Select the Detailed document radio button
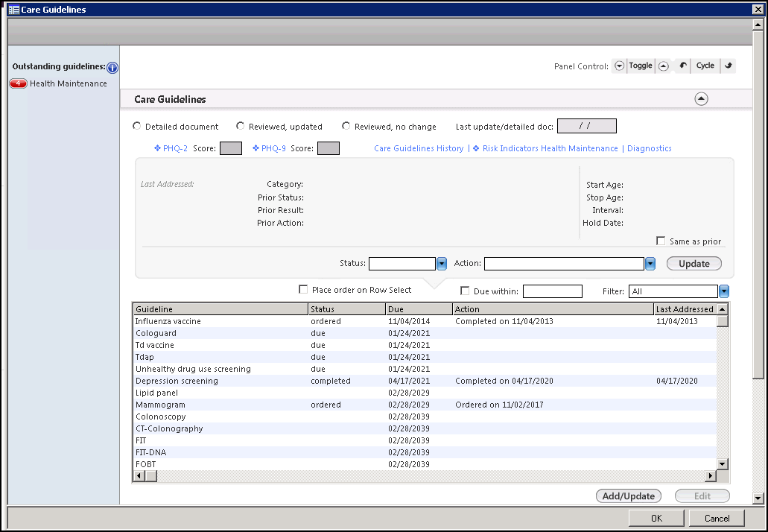The image size is (768, 532). [136, 126]
